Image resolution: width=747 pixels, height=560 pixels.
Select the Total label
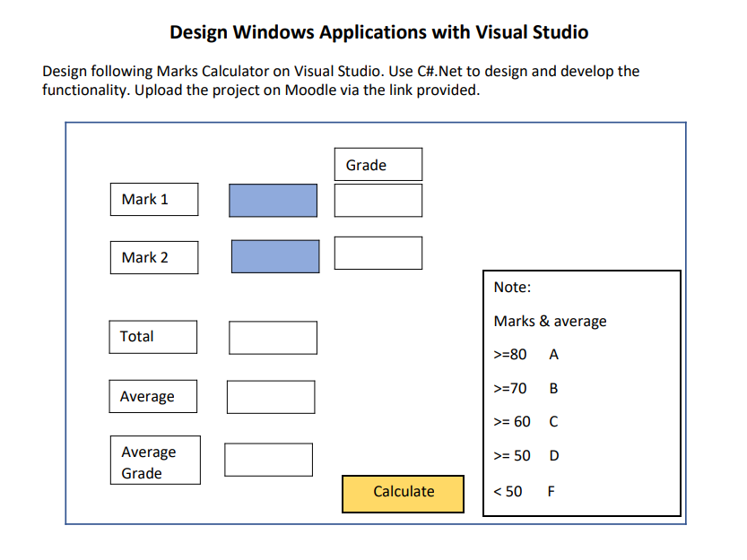[x=153, y=337]
